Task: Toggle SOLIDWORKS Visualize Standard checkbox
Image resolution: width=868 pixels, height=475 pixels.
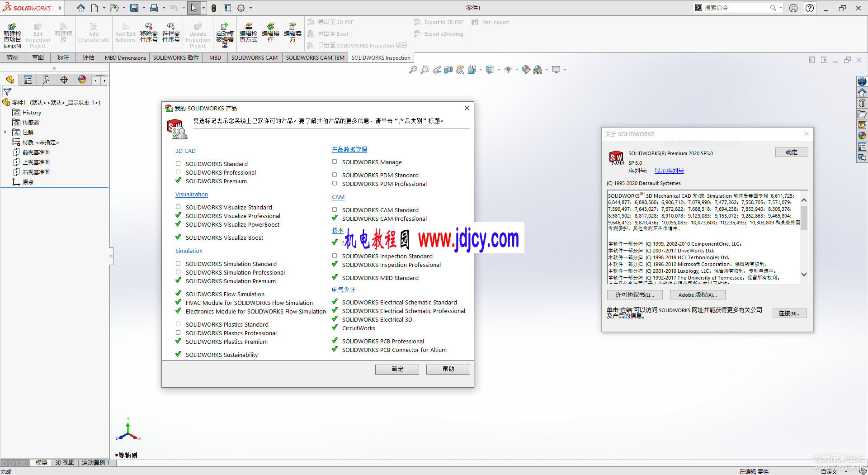Action: tap(178, 207)
